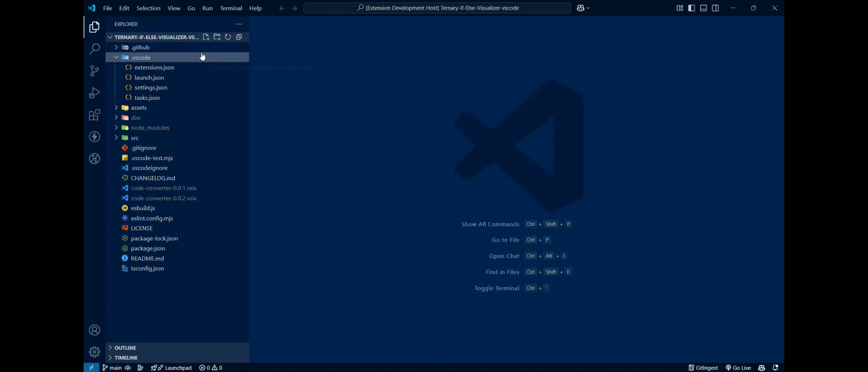Go back in navigation history

282,8
